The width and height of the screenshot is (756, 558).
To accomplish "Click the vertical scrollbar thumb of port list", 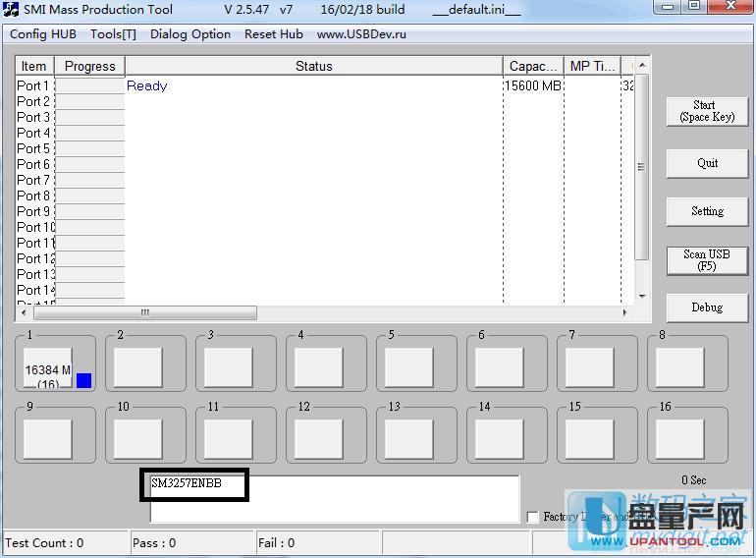I will (642, 167).
